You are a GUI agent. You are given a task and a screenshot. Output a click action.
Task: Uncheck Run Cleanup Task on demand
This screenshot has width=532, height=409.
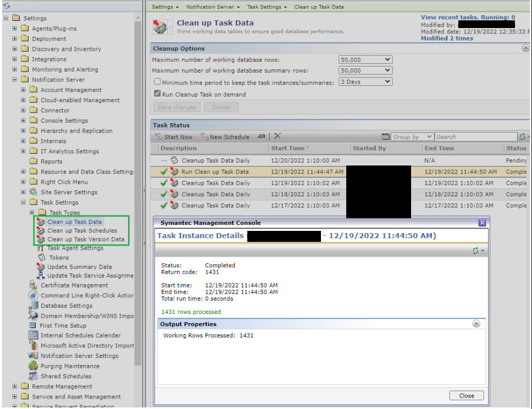[x=157, y=94]
